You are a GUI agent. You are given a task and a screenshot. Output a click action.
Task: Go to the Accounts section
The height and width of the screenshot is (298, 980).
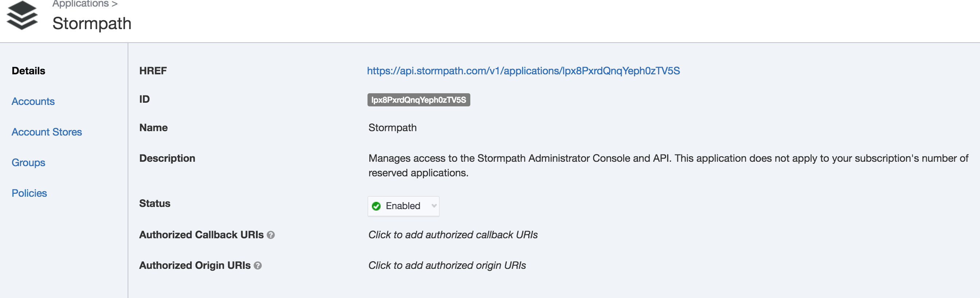click(x=33, y=102)
